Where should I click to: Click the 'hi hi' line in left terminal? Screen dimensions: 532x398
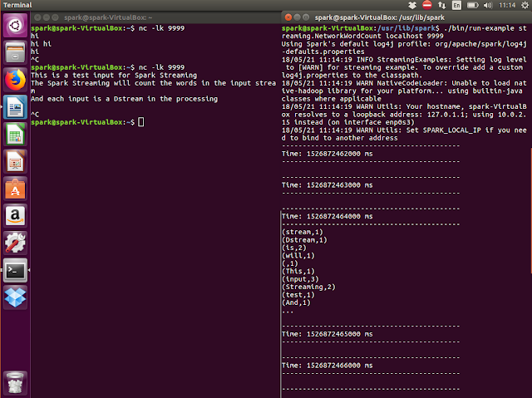(41, 44)
